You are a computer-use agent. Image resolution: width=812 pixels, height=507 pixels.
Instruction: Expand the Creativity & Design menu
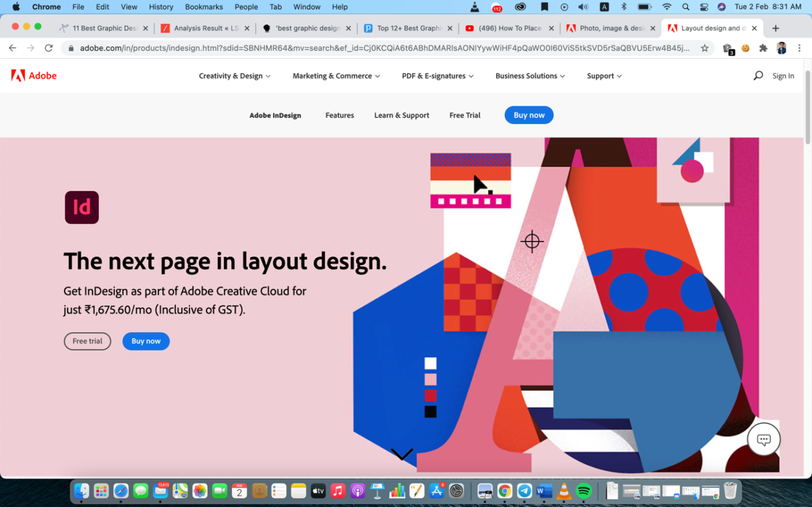[235, 76]
